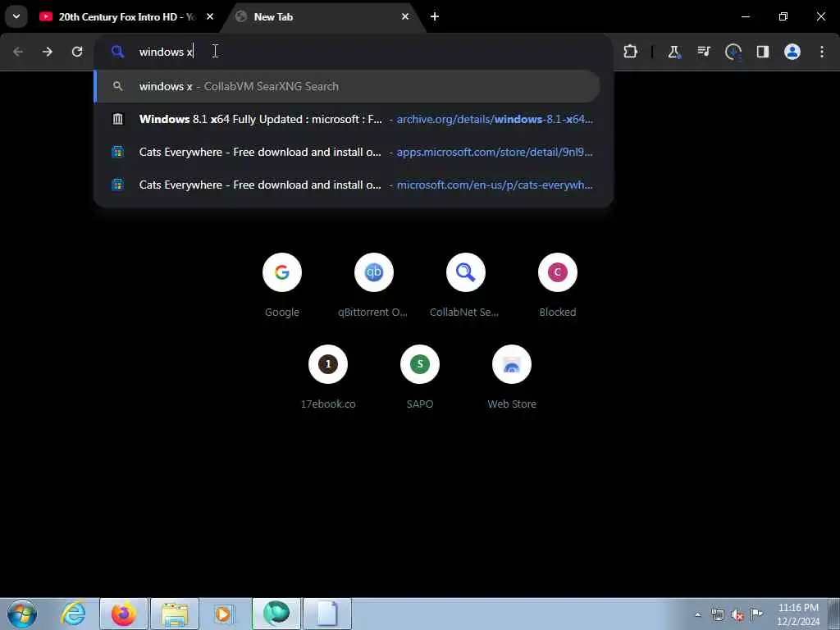Close the browser window
Viewport: 840px width, 630px height.
click(820, 16)
